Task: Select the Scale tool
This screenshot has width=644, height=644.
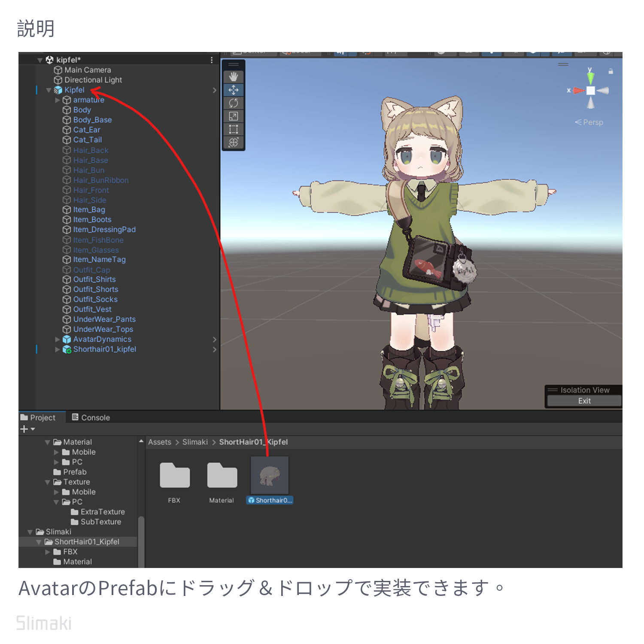Action: (x=233, y=116)
